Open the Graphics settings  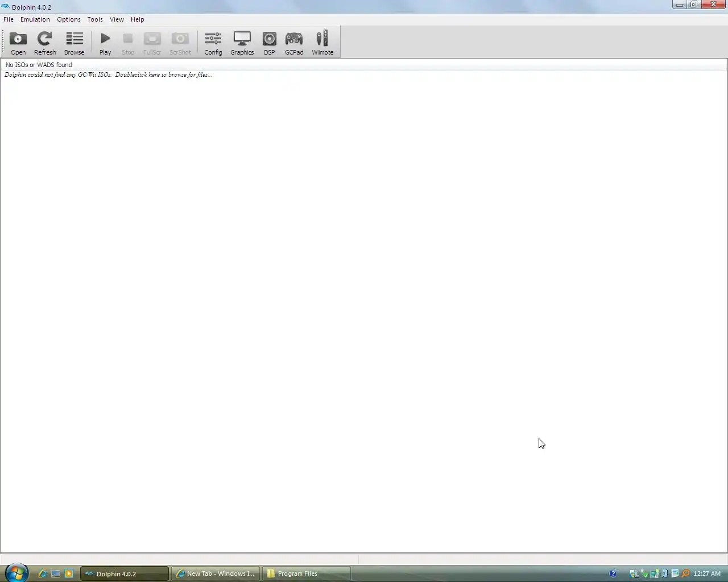click(x=242, y=43)
